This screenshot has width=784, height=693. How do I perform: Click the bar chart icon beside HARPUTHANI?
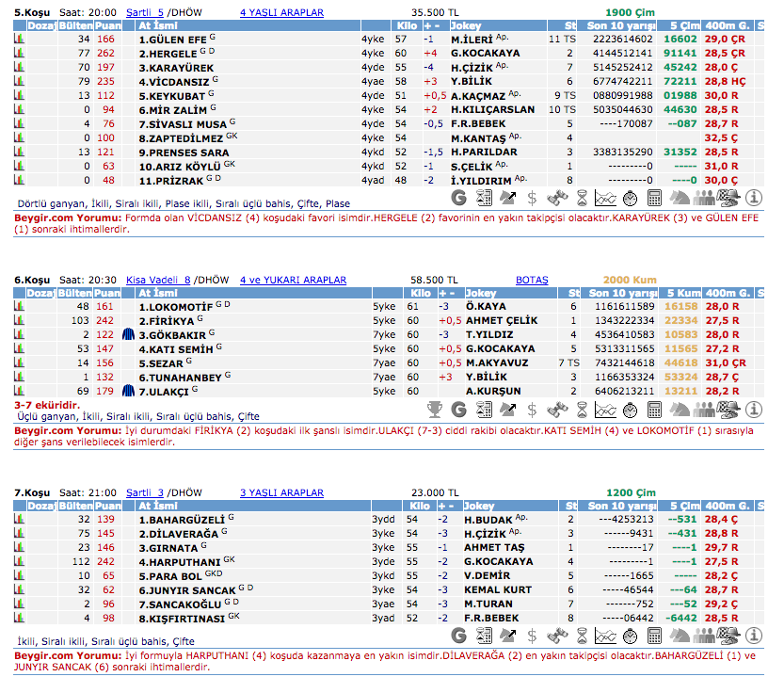coord(19,561)
